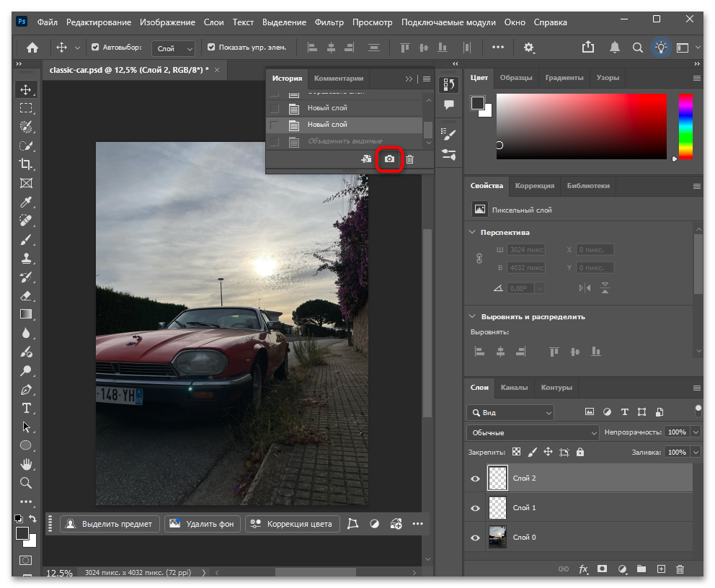Select the Eyedropper tool

pos(26,202)
